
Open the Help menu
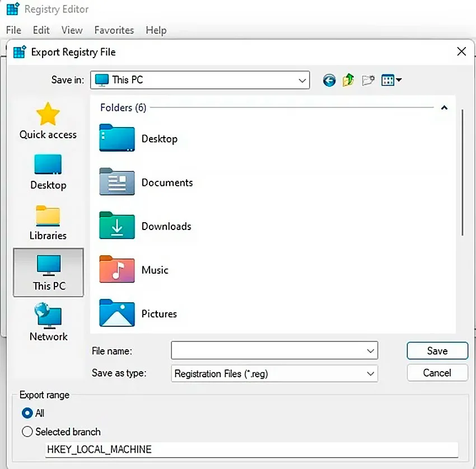156,30
